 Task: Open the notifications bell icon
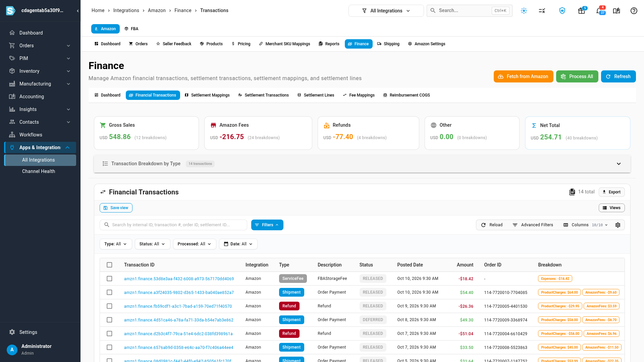point(599,11)
